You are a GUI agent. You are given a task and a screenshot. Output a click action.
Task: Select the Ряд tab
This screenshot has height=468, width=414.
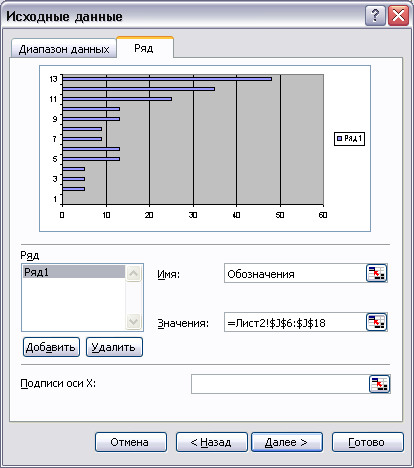tap(144, 48)
